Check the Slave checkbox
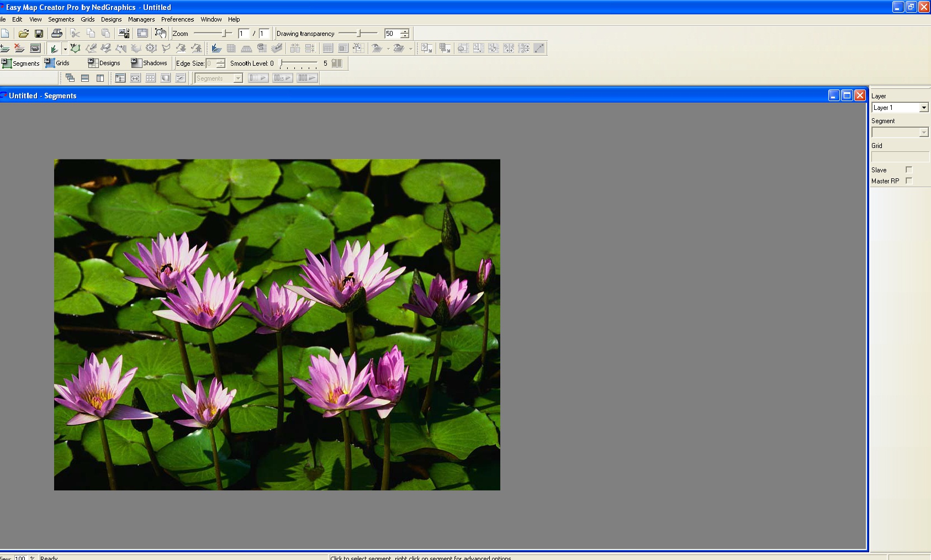This screenshot has width=931, height=560. (x=909, y=170)
